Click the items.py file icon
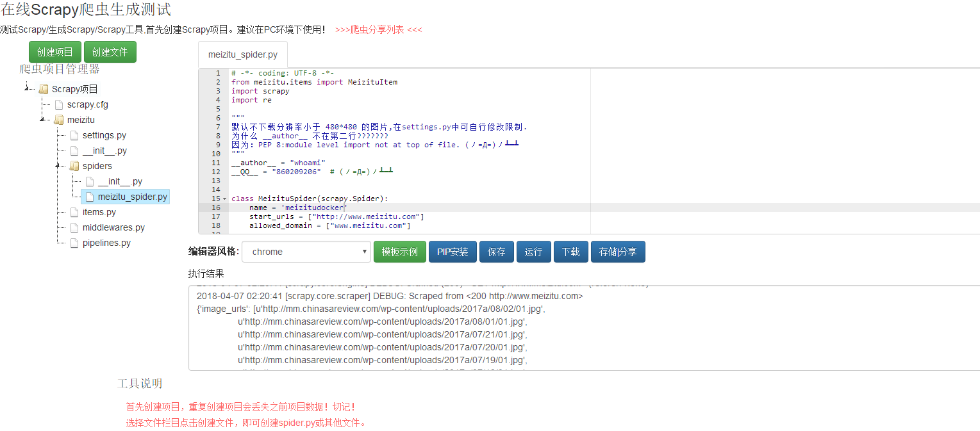This screenshot has height=431, width=980. 74,212
